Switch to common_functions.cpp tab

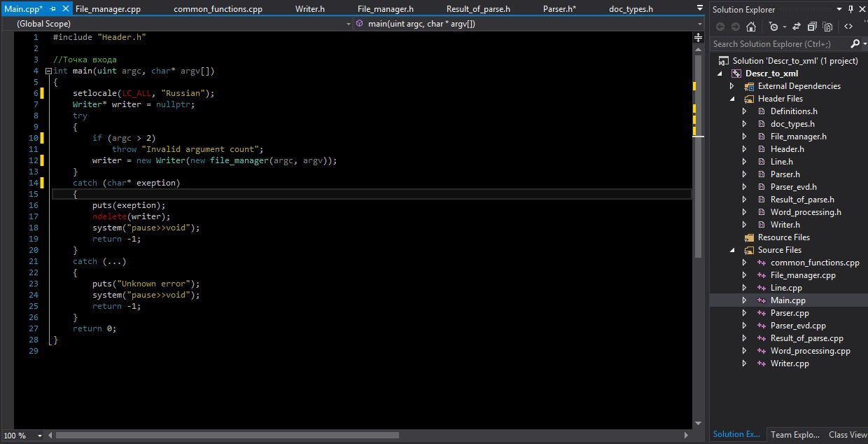coord(218,9)
